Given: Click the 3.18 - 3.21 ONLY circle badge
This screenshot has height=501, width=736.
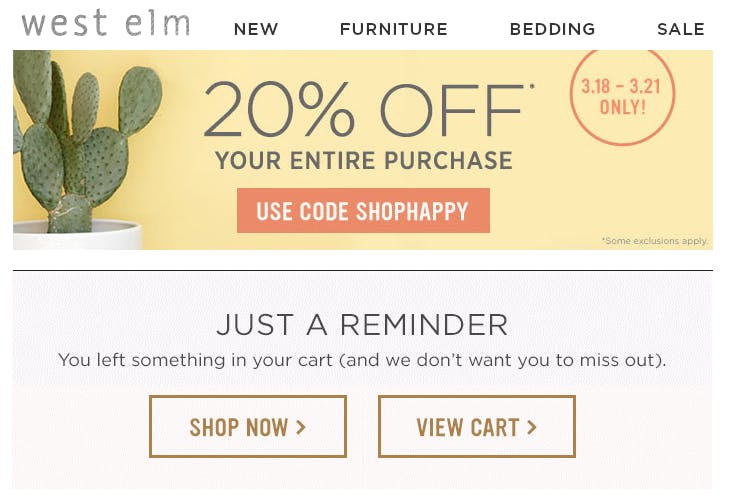Looking at the screenshot, I should tap(622, 96).
